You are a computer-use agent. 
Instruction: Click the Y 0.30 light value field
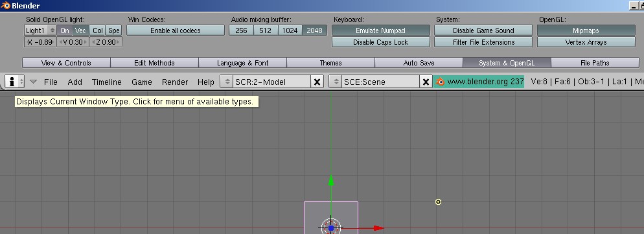(73, 42)
